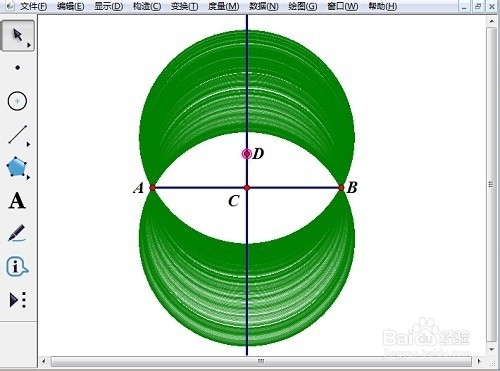Open the 编辑(E) menu
The height and width of the screenshot is (371, 500).
[x=70, y=6]
